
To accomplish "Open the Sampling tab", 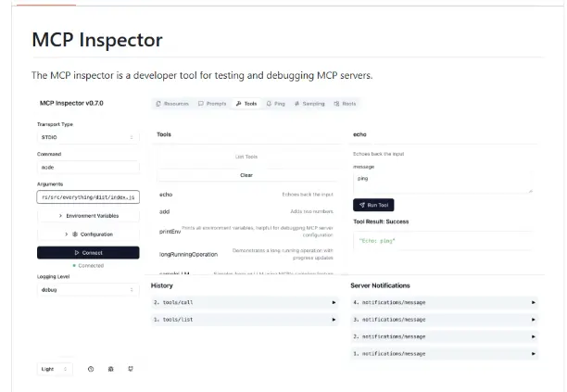I will pyautogui.click(x=309, y=104).
